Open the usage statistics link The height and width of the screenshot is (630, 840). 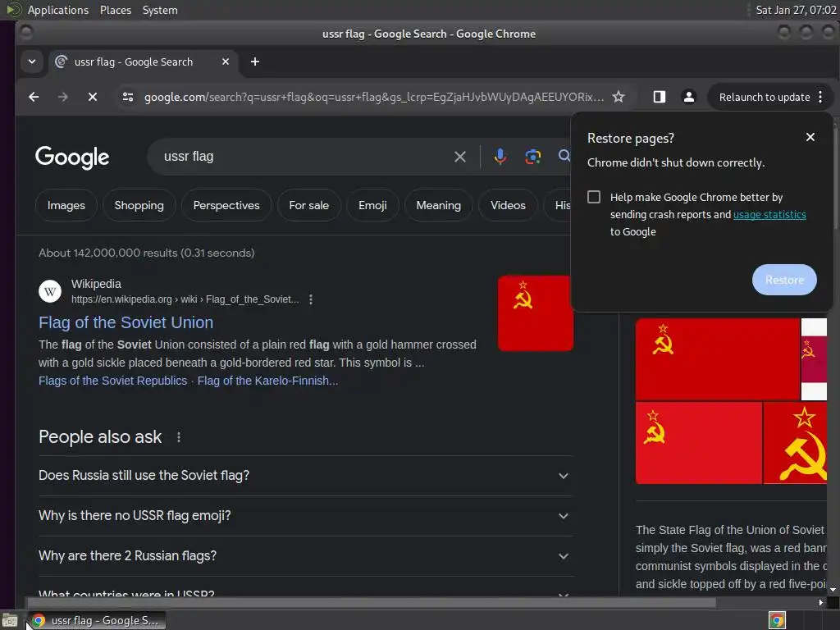769,214
